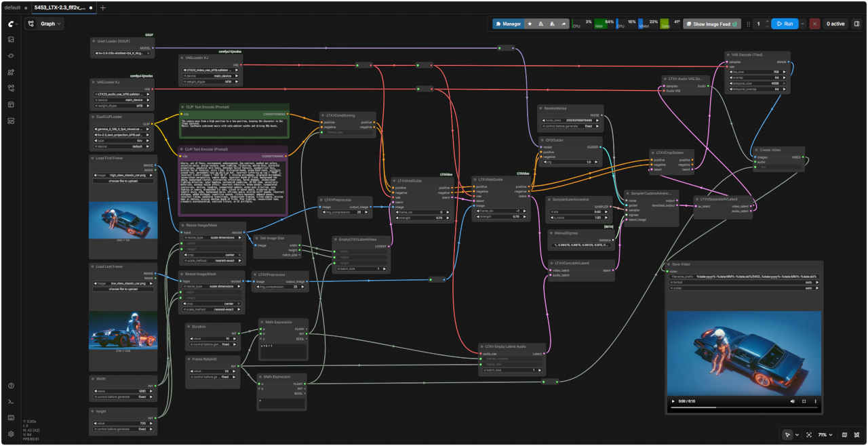Collapse the RandomNoise node
The width and height of the screenshot is (868, 446).
coord(542,108)
